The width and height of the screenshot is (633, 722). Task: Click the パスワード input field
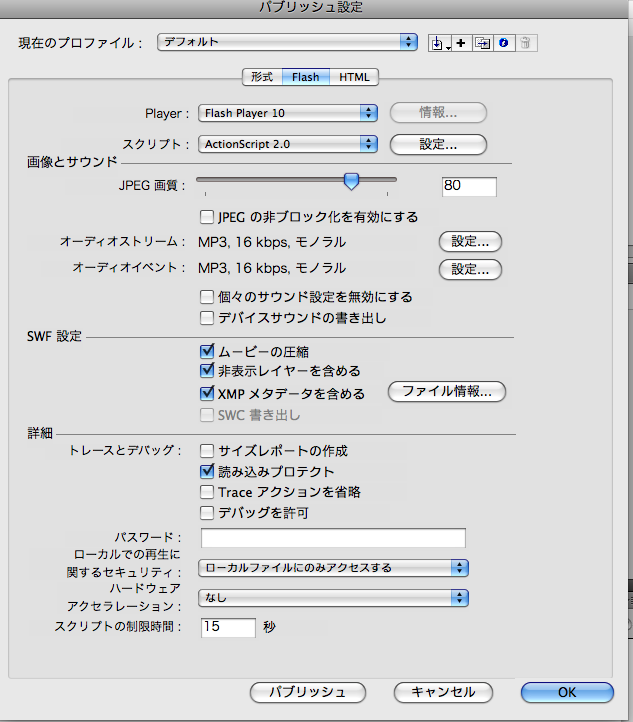(x=333, y=538)
